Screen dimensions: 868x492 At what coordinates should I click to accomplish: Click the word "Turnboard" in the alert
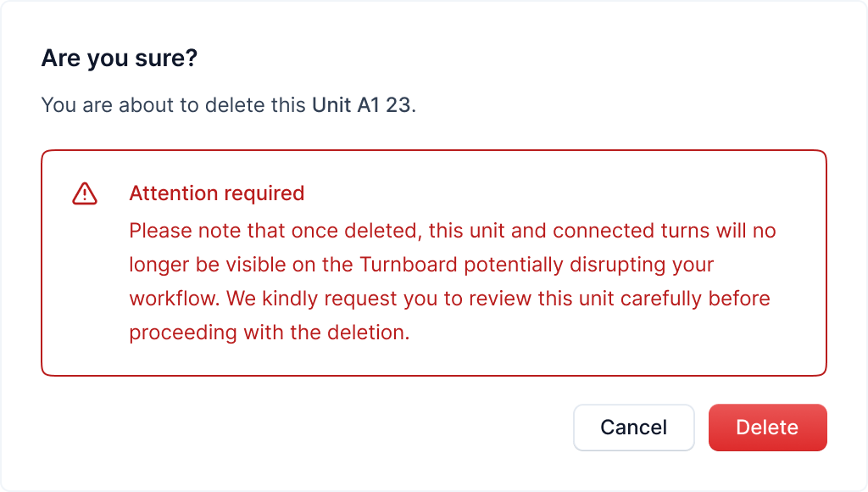(409, 265)
